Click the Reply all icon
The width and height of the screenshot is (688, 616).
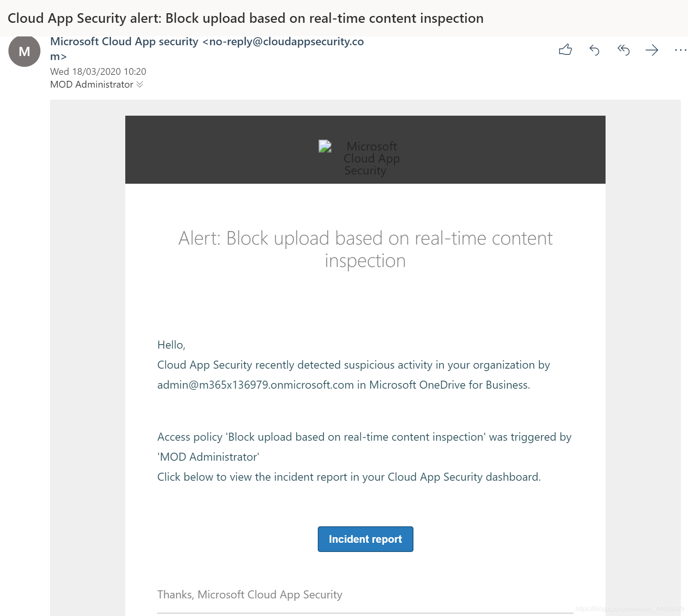(x=623, y=50)
